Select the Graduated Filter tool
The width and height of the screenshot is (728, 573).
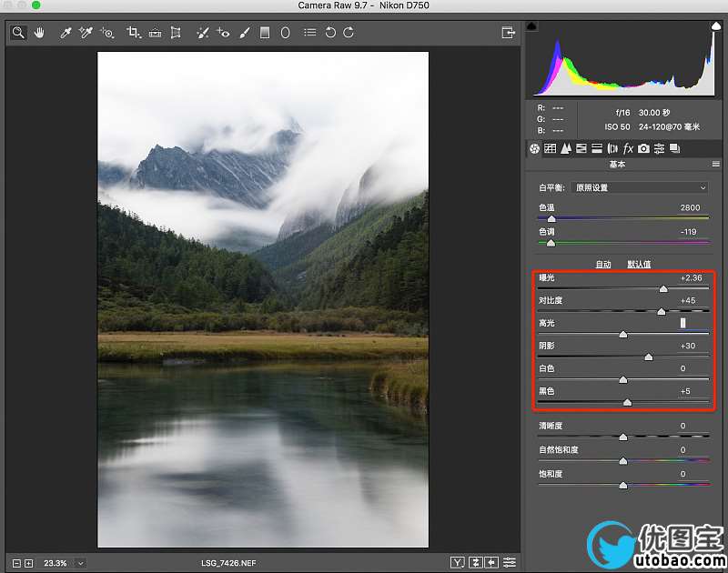click(x=265, y=33)
